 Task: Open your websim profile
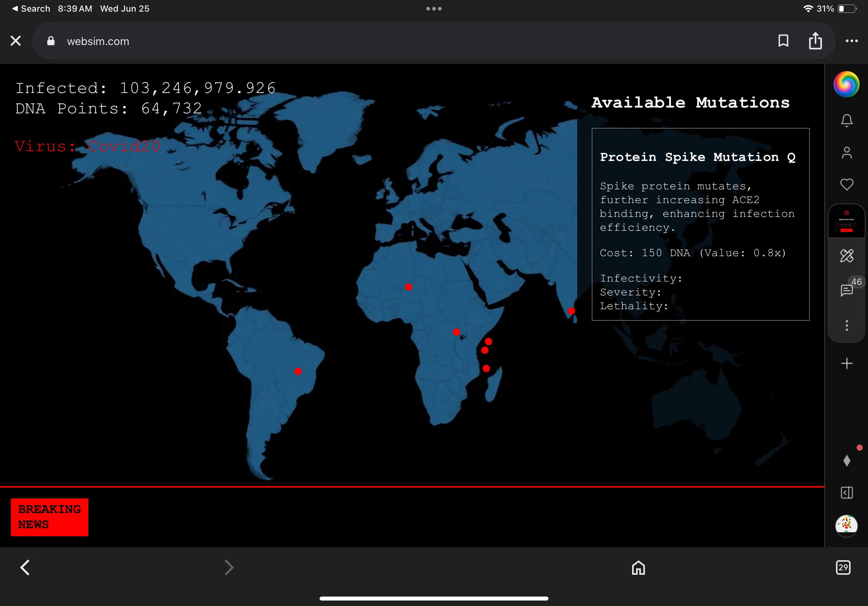tap(847, 153)
